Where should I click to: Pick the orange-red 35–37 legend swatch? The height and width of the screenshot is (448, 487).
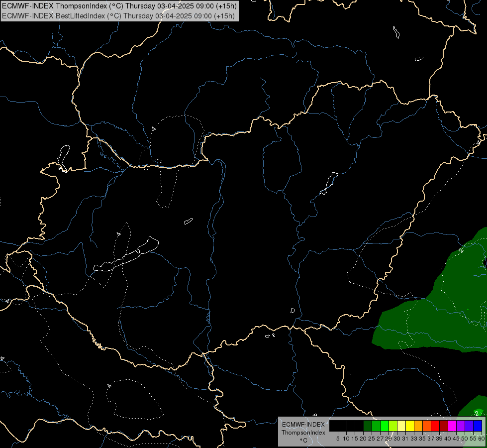[x=427, y=426]
